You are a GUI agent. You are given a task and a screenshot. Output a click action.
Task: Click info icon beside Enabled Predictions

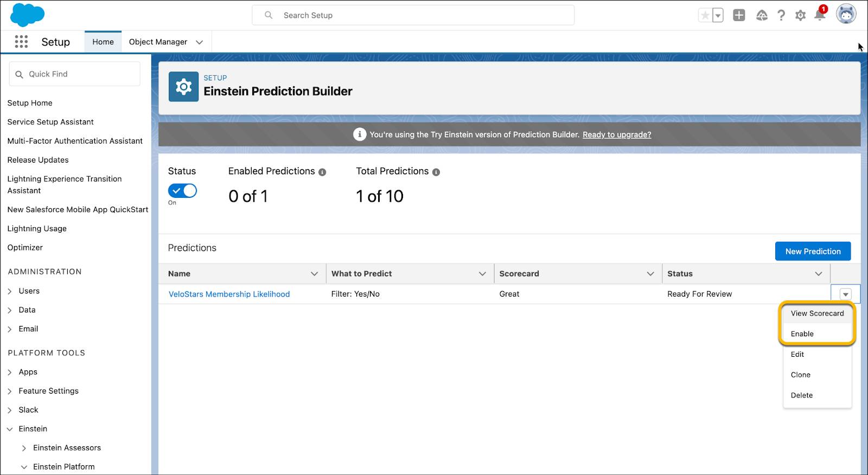tap(322, 172)
